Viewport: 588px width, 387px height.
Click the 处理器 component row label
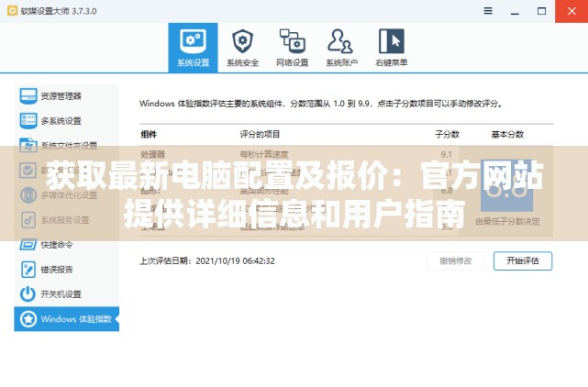(153, 154)
